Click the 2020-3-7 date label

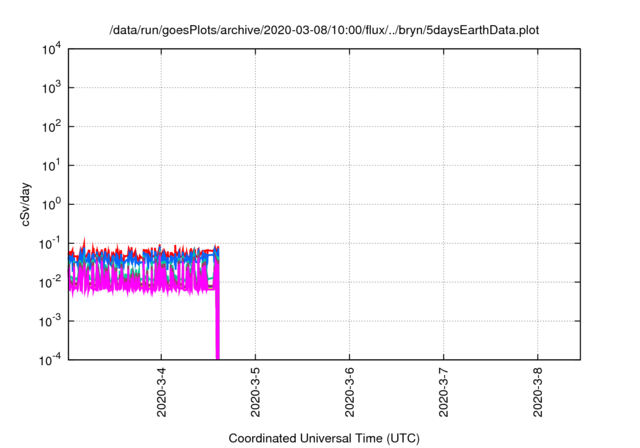click(x=444, y=393)
